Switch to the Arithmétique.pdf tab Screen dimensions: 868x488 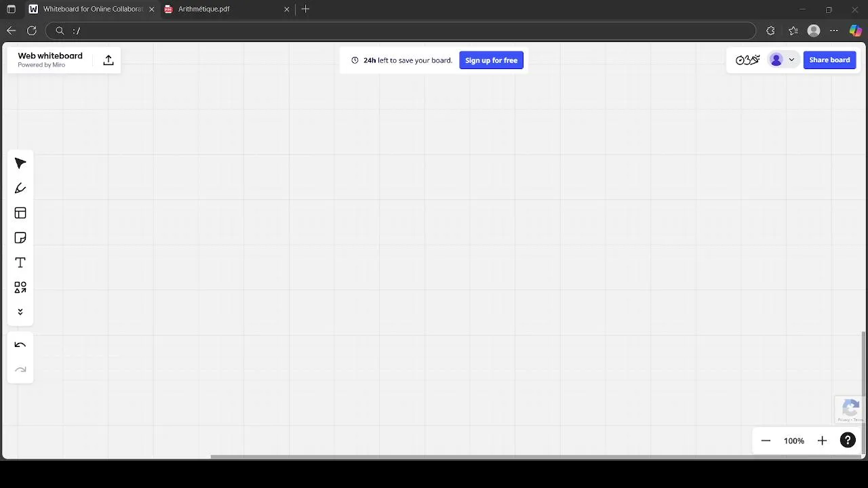(226, 9)
